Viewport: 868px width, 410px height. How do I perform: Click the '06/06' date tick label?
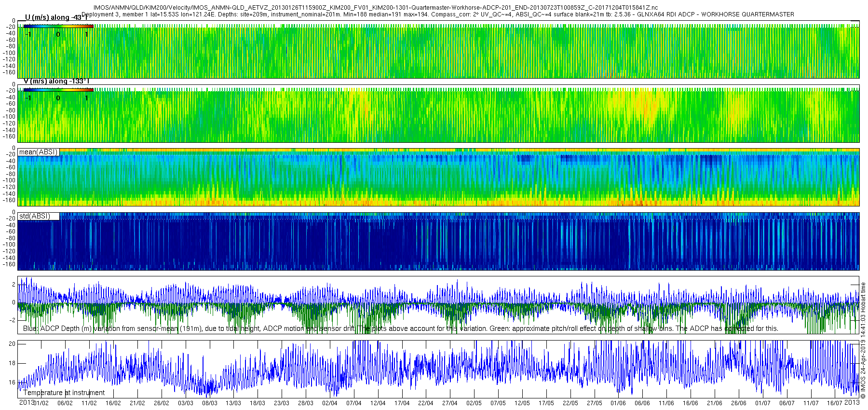coord(642,403)
